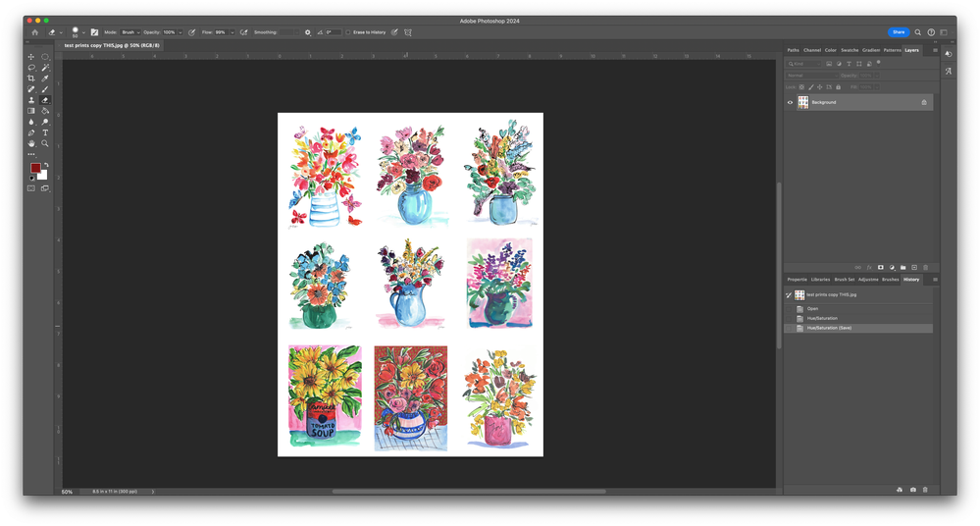The height and width of the screenshot is (526, 980).
Task: Expand the Opacity slider dropdown arrow
Action: 181,32
